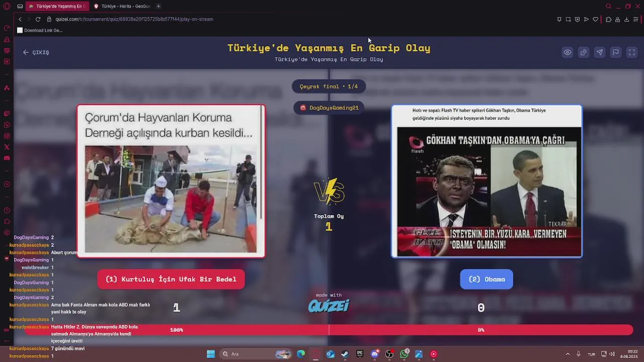This screenshot has width=644, height=362.
Task: Open sidebar settings gear icon
Action: coord(7,232)
